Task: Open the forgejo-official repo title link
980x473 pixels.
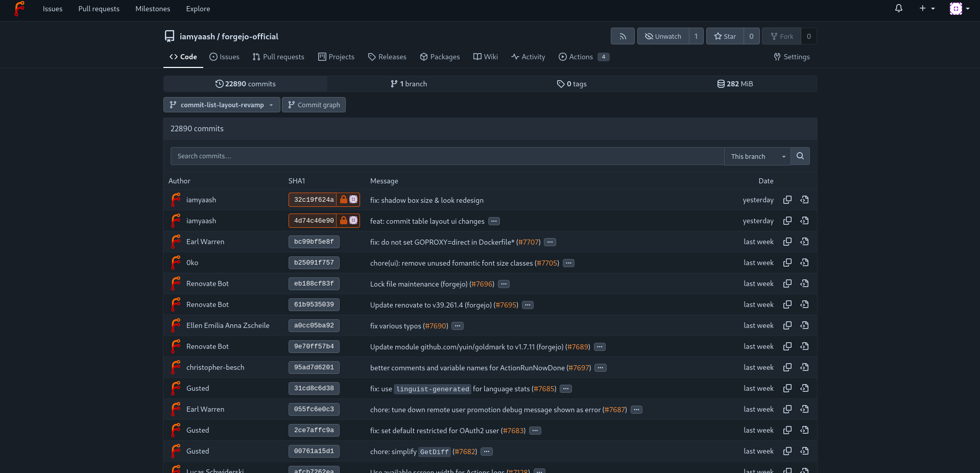Action: click(x=250, y=36)
